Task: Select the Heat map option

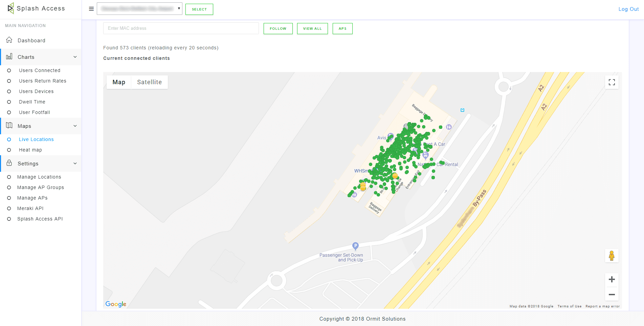Action: (x=30, y=150)
